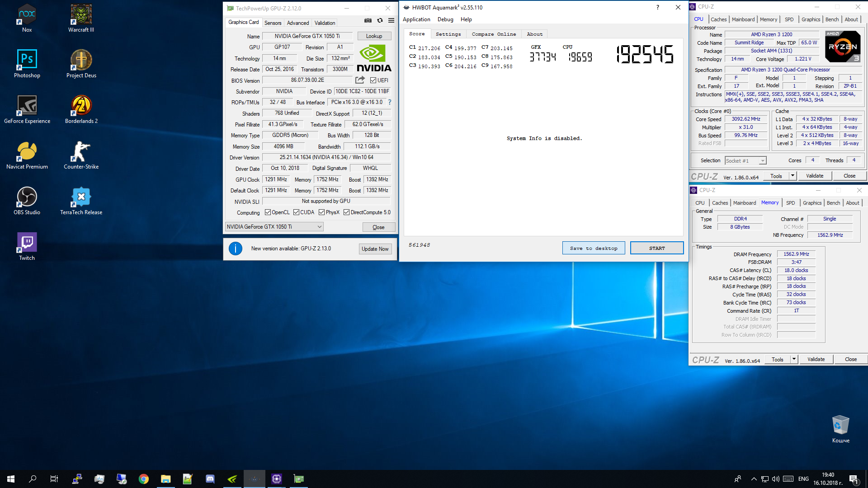Click the Chrome taskbar icon
Image resolution: width=868 pixels, height=488 pixels.
click(144, 479)
